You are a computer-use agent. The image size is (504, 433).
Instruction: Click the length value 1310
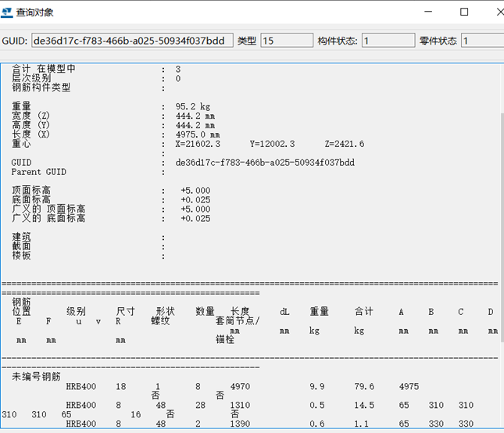pos(240,405)
